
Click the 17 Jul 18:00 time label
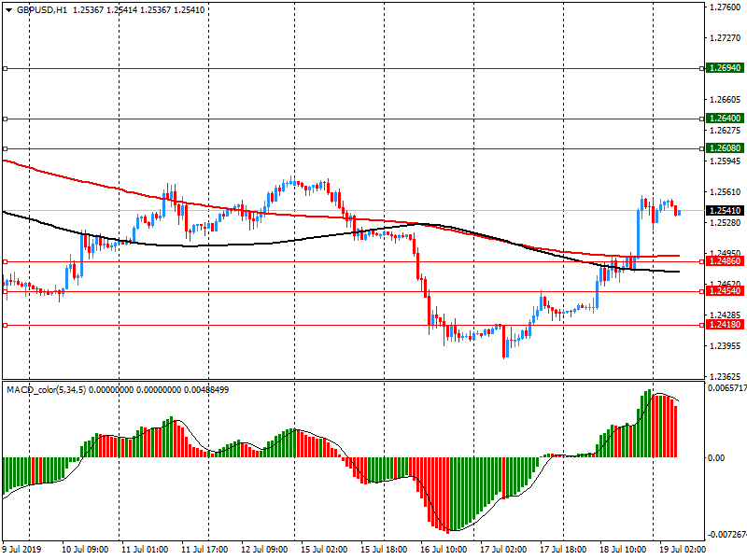click(563, 550)
